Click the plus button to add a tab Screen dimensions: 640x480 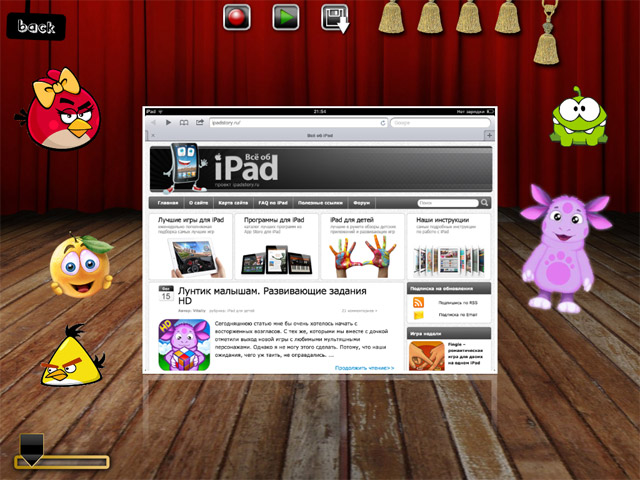pos(489,135)
